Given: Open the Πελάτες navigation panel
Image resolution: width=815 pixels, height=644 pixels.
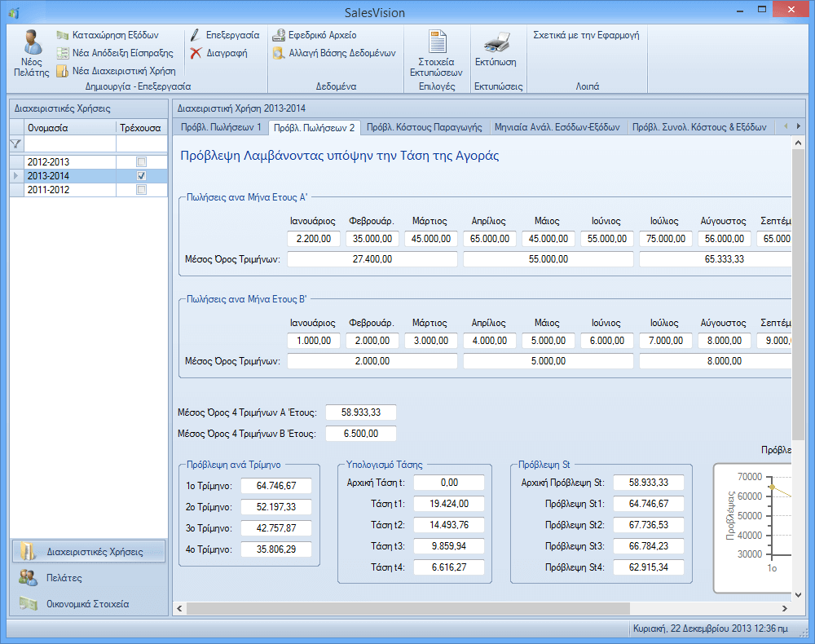Looking at the screenshot, I should (x=64, y=578).
